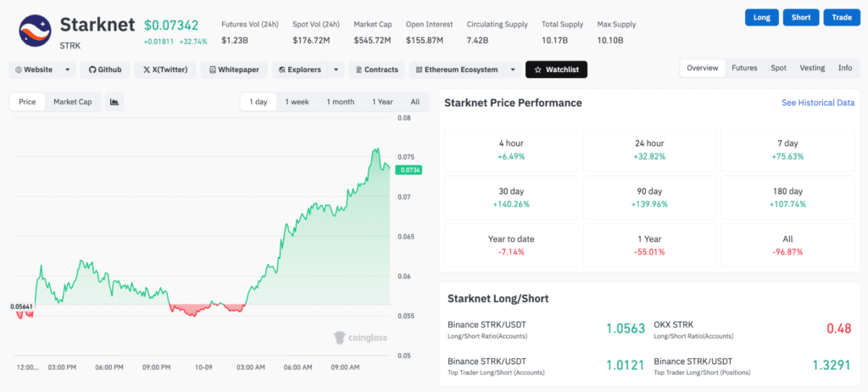Image resolution: width=868 pixels, height=392 pixels.
Task: Open the Github link
Action: coord(105,70)
